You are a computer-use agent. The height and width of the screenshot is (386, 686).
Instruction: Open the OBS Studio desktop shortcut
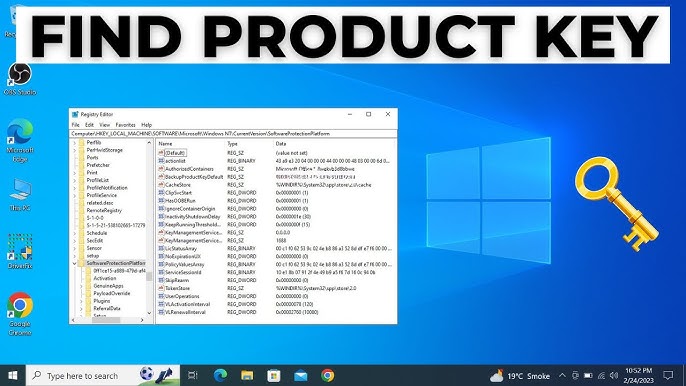click(x=20, y=79)
